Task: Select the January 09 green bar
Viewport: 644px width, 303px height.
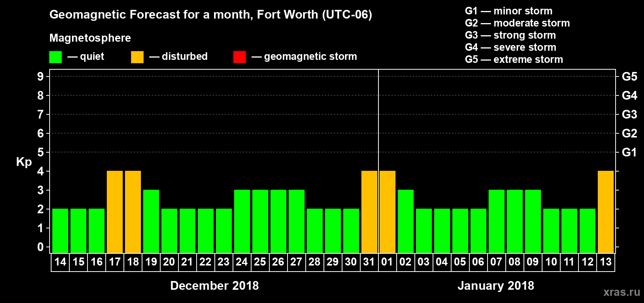Action: [x=533, y=221]
